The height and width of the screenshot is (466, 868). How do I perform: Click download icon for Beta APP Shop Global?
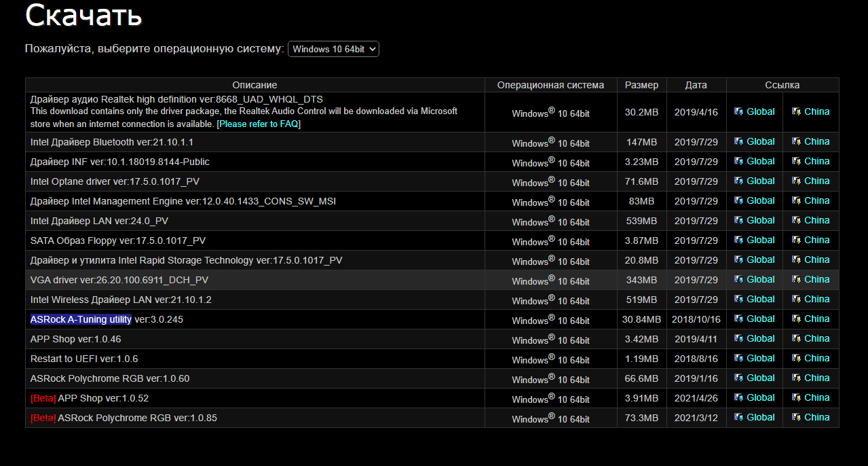point(738,398)
